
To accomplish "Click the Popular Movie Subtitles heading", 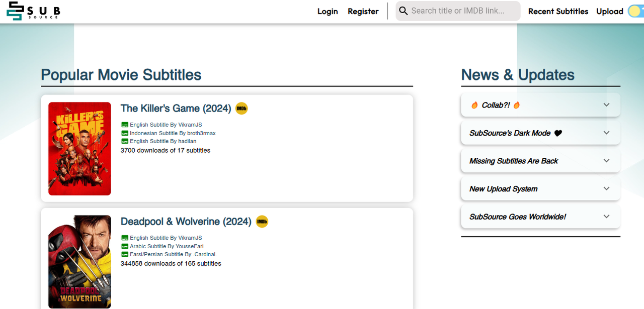I will coord(121,75).
